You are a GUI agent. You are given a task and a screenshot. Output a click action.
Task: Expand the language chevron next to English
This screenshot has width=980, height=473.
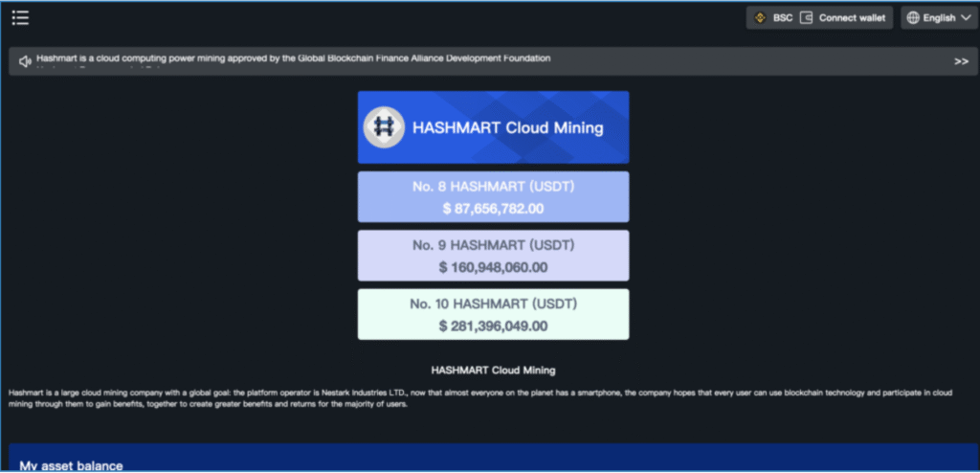pos(965,18)
